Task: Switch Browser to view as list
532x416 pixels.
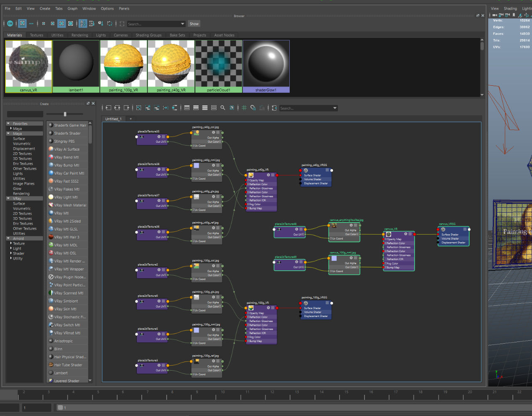Action: pyautogui.click(x=32, y=24)
